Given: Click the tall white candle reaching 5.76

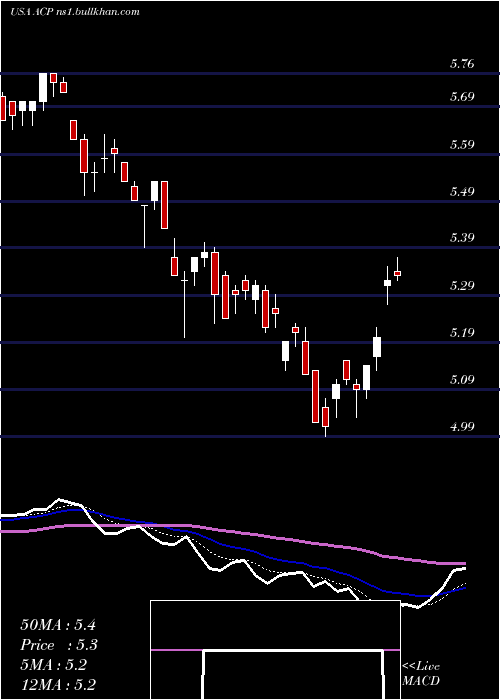Looking at the screenshot, I should point(43,88).
